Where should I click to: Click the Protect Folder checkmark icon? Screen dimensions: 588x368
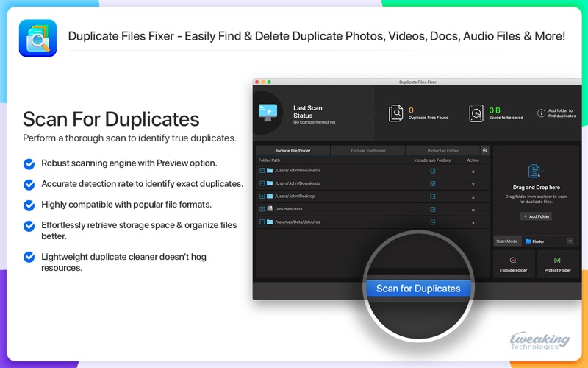coord(557,261)
